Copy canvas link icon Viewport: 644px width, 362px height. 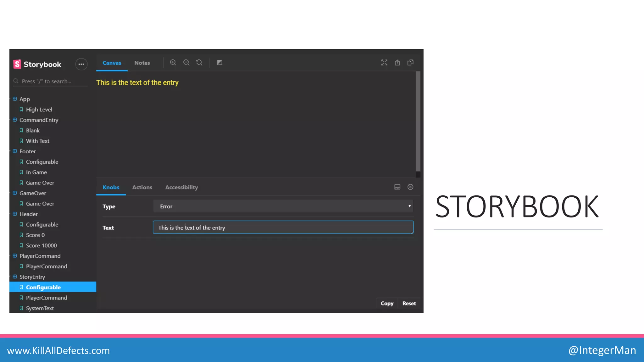[x=410, y=63]
